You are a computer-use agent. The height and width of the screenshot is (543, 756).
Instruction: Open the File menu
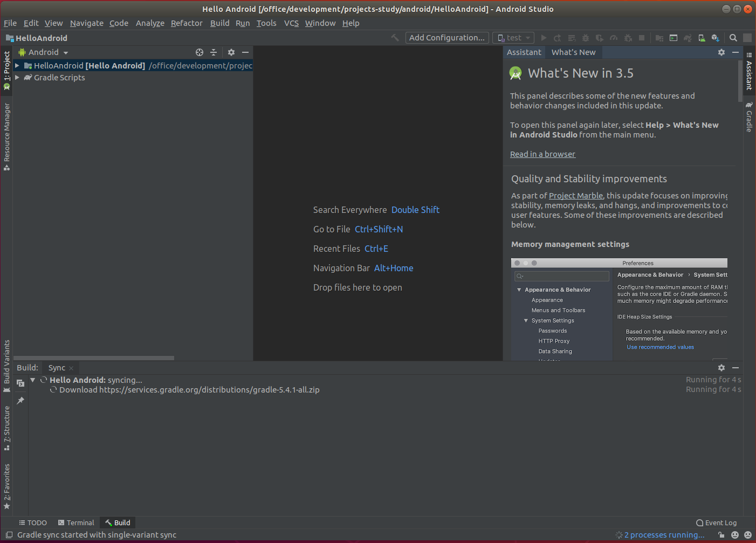click(x=10, y=23)
